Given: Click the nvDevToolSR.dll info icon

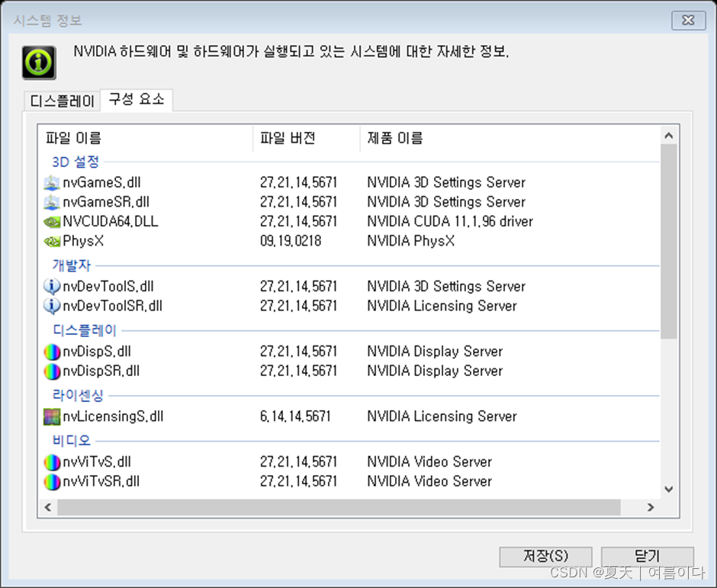Looking at the screenshot, I should pyautogui.click(x=52, y=306).
